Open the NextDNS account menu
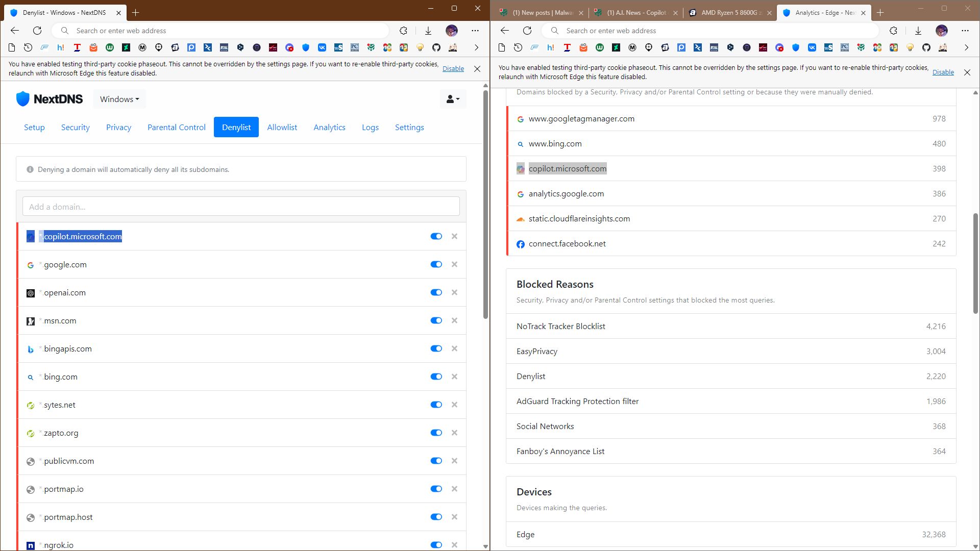Image resolution: width=980 pixels, height=551 pixels. pyautogui.click(x=453, y=99)
